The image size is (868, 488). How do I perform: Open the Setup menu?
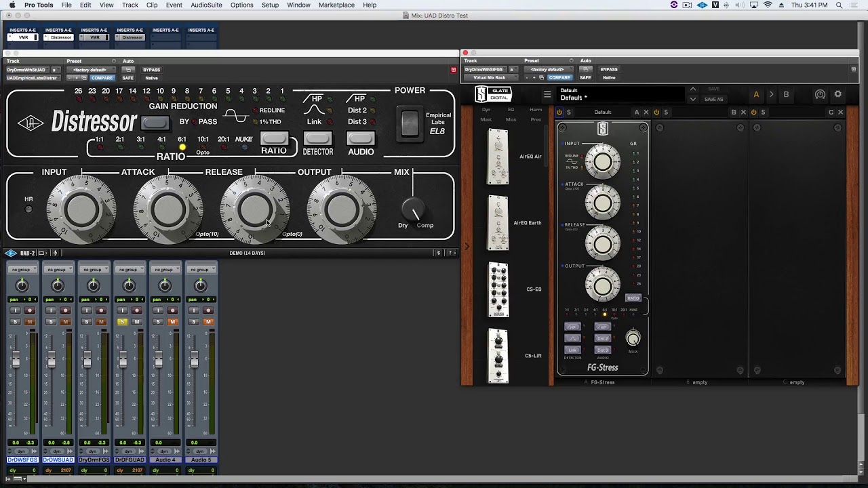[270, 5]
